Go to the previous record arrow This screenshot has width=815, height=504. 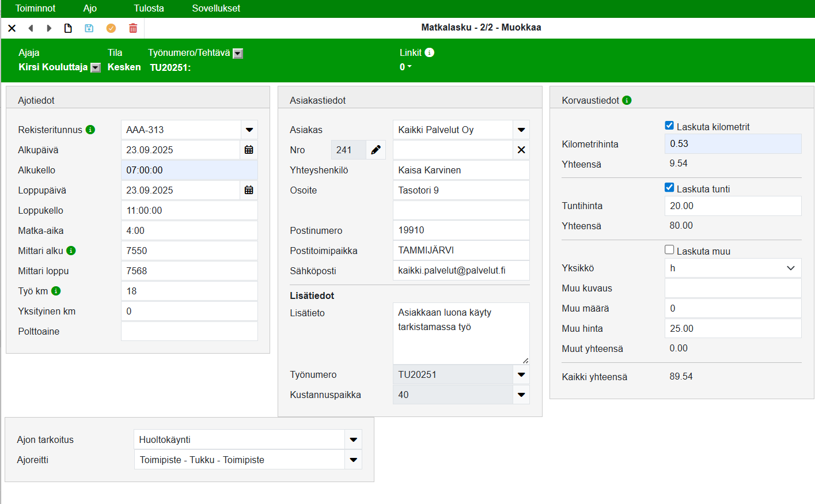click(31, 28)
